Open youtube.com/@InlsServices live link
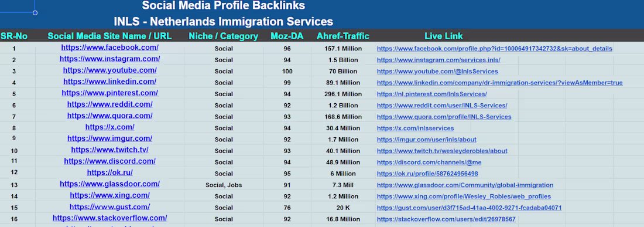The width and height of the screenshot is (644, 227). pos(437,72)
